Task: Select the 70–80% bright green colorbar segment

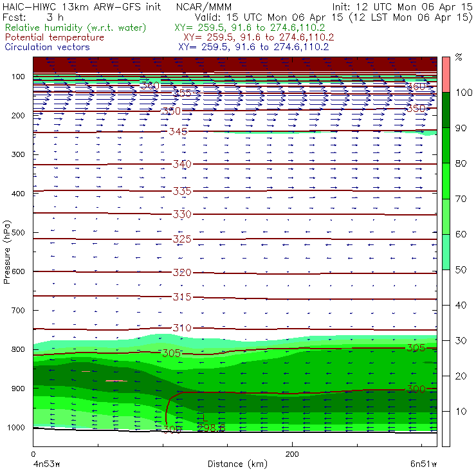Action: [x=446, y=181]
